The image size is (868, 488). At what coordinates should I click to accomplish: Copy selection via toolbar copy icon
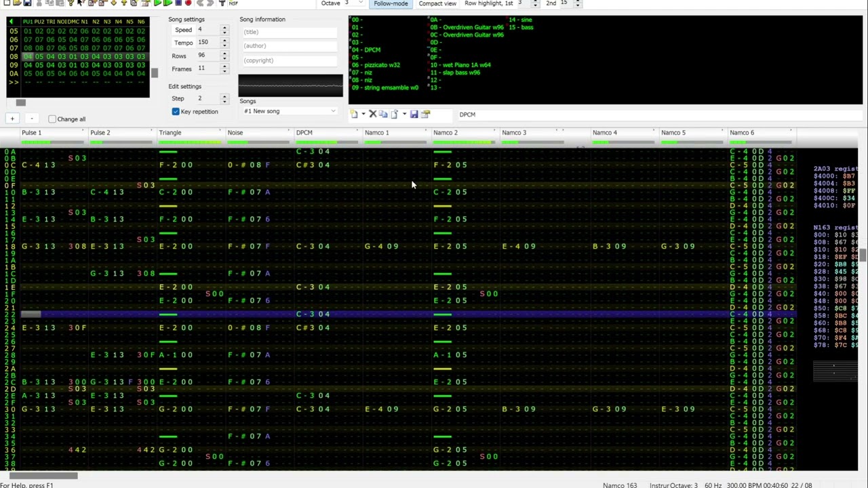click(x=51, y=3)
